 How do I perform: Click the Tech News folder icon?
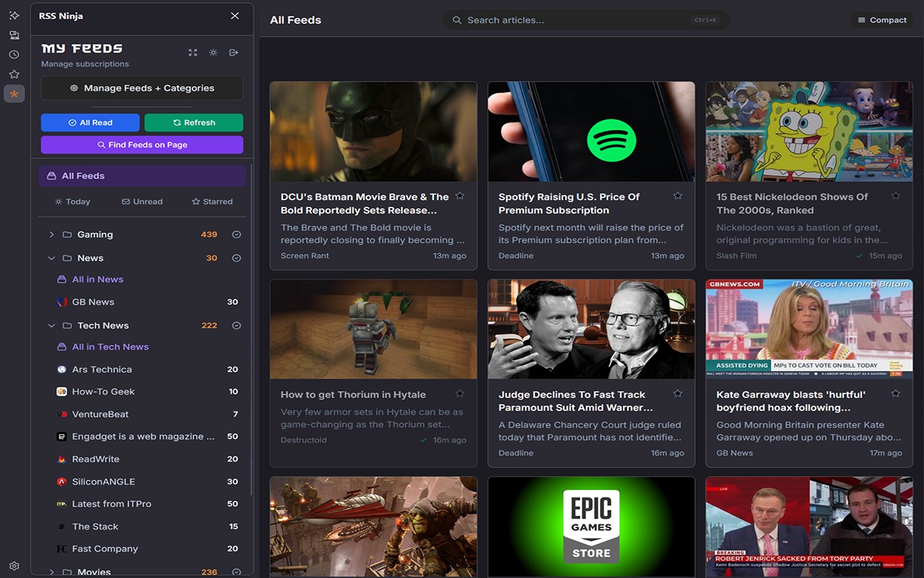(67, 326)
